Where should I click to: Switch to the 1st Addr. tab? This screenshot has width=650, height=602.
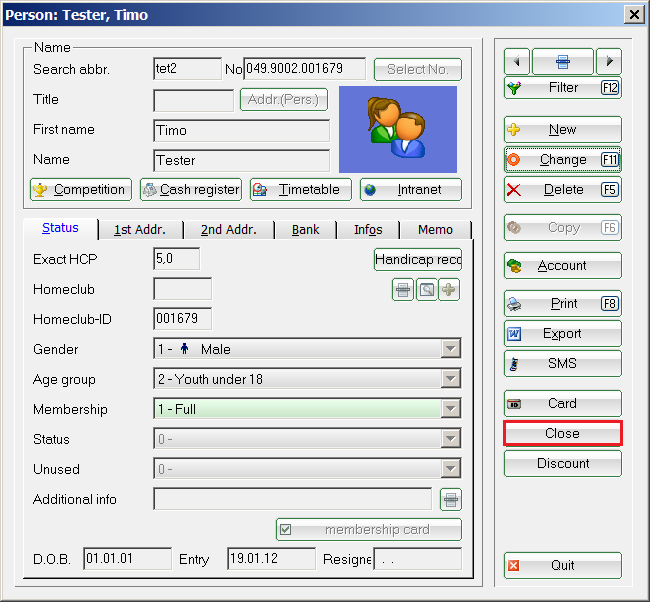pos(140,230)
